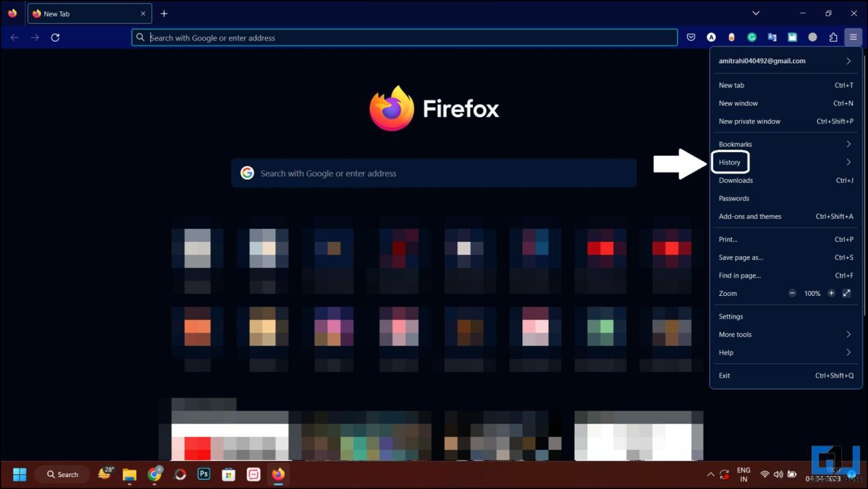Open Photoshop from the taskbar

point(204,474)
